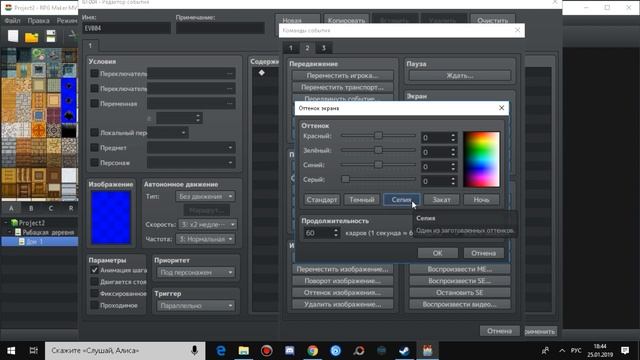Show hidden system tray icons
The height and width of the screenshot is (360, 640).
click(562, 351)
